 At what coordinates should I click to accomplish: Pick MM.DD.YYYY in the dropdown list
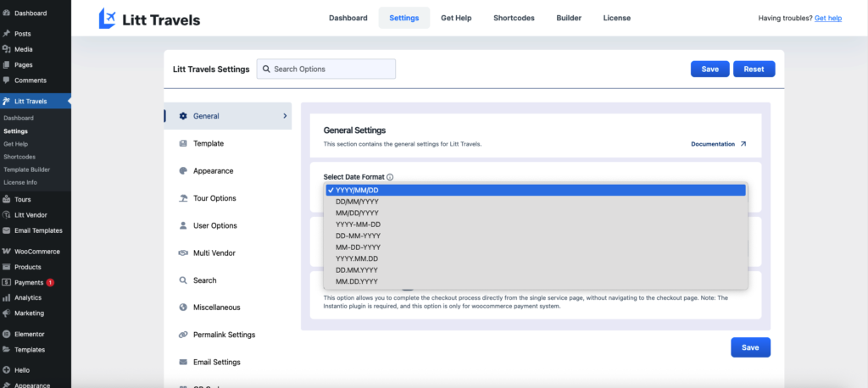(x=357, y=280)
